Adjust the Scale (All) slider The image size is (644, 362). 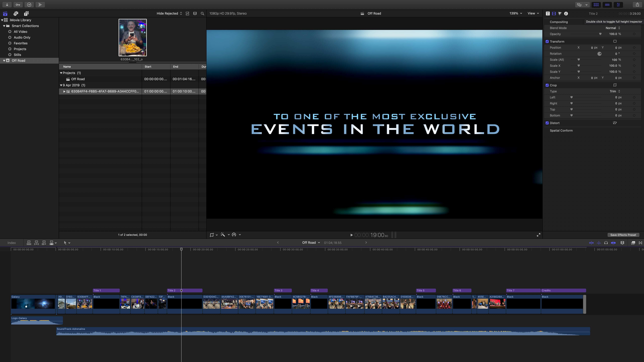pyautogui.click(x=578, y=60)
